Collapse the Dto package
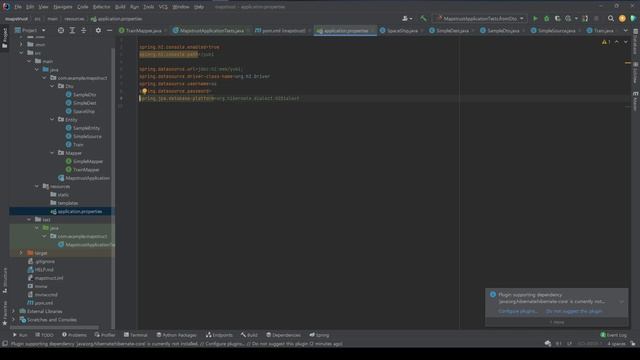 (x=52, y=86)
